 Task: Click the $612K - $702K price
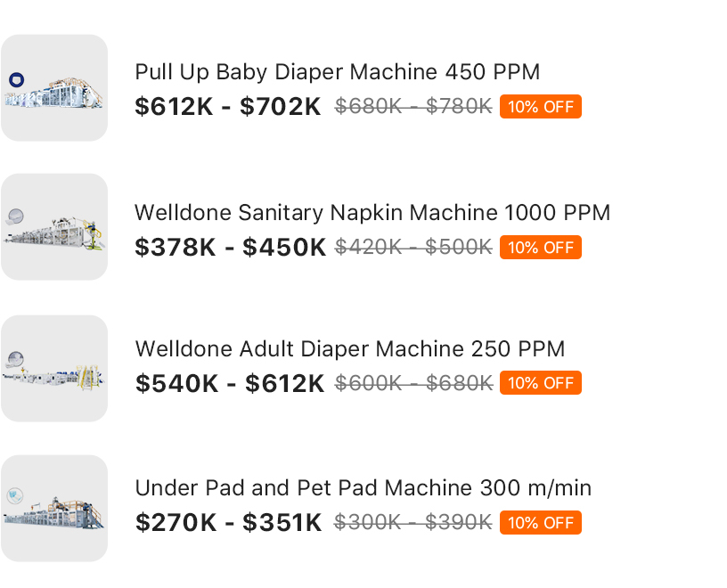[x=228, y=107]
